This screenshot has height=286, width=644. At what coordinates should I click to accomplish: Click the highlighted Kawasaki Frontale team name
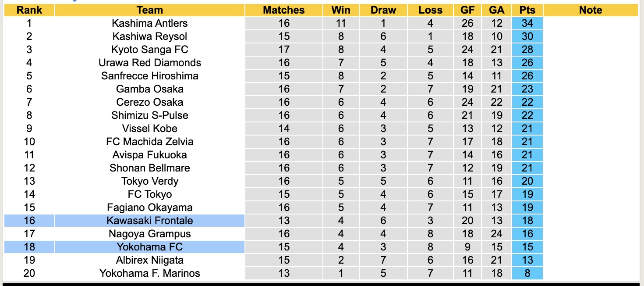(149, 221)
